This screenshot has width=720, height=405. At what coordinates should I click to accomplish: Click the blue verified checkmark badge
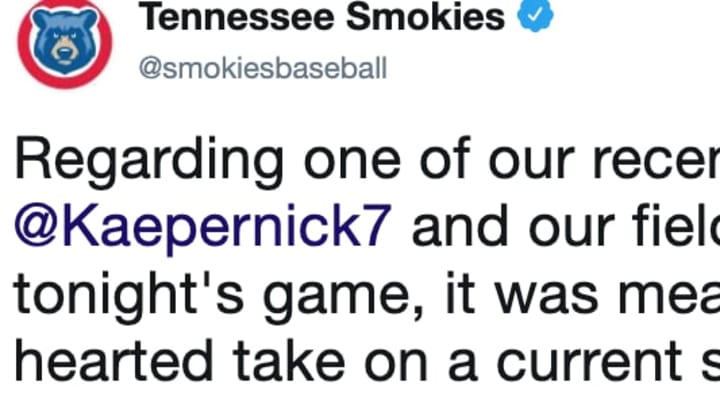pyautogui.click(x=535, y=16)
